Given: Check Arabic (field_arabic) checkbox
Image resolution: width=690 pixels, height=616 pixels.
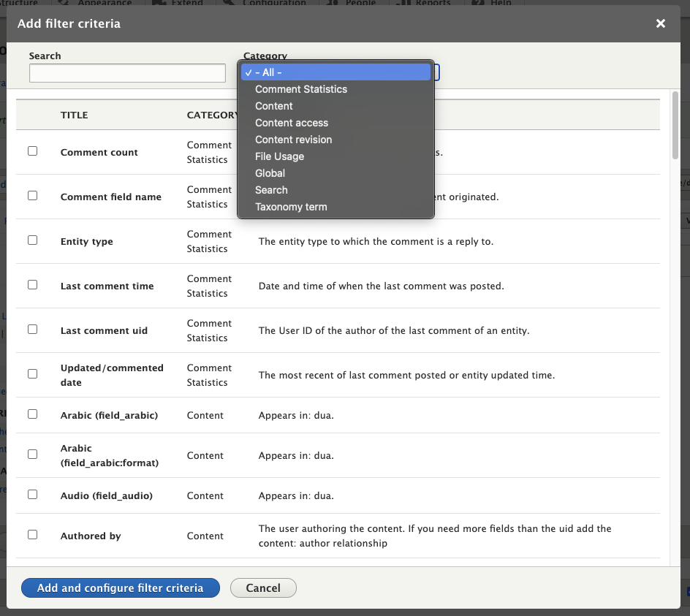Looking at the screenshot, I should point(33,414).
